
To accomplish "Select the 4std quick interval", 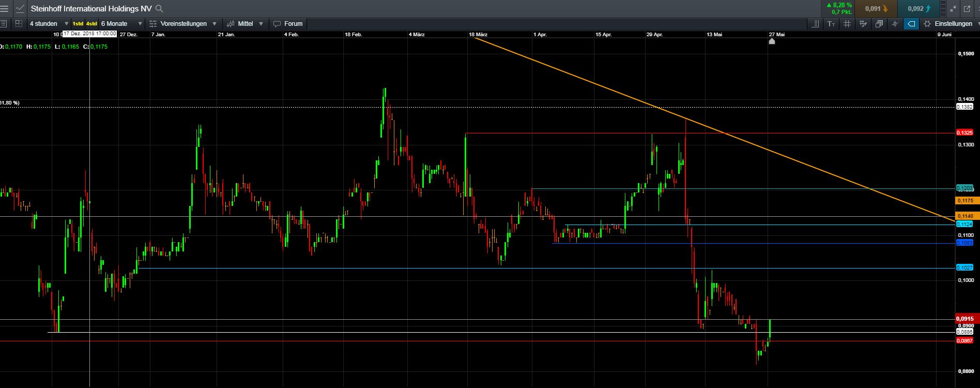I will (91, 24).
